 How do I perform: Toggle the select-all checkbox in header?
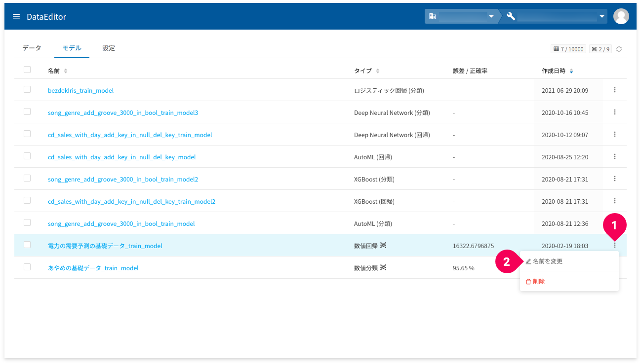click(x=27, y=70)
